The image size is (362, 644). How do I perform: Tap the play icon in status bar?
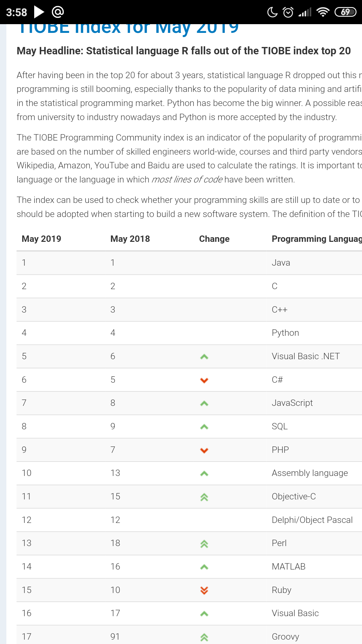(x=39, y=12)
